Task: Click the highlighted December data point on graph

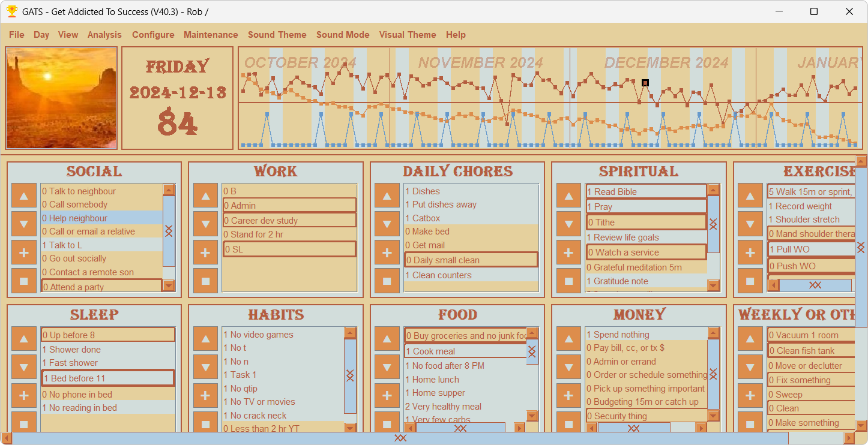Action: coord(645,83)
